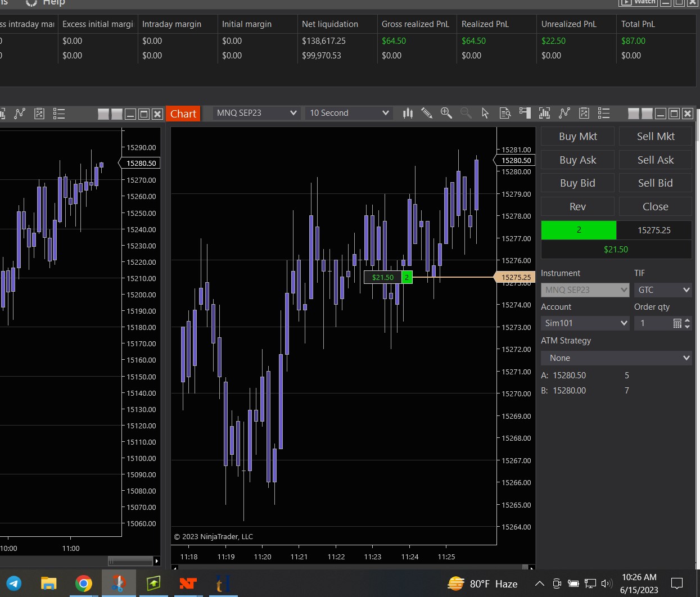
Task: Click the Rev button
Action: (577, 207)
